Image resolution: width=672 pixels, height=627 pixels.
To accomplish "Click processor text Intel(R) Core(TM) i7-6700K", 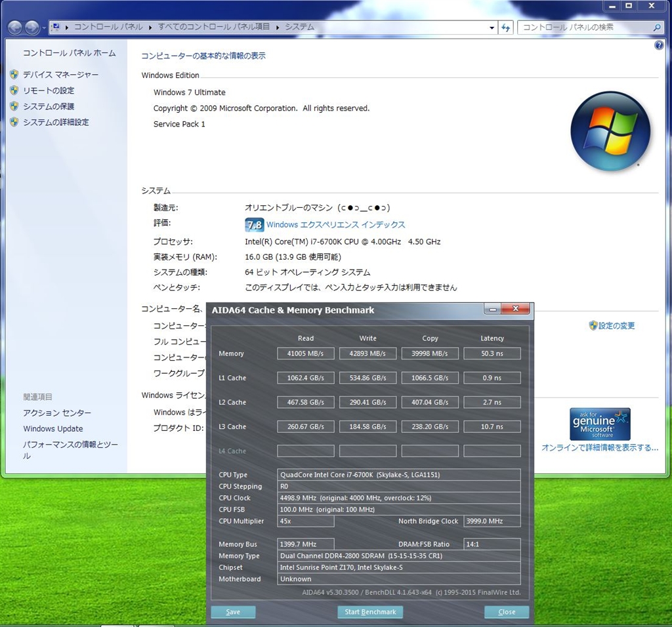I will [343, 242].
